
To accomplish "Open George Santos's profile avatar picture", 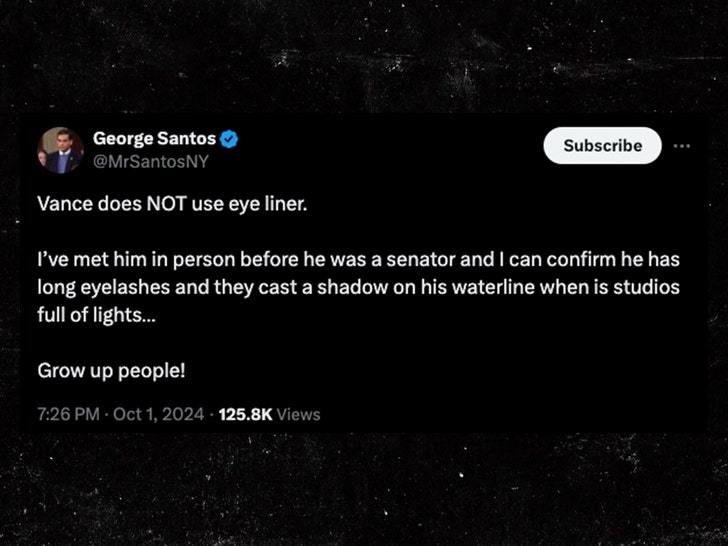I will click(x=60, y=149).
